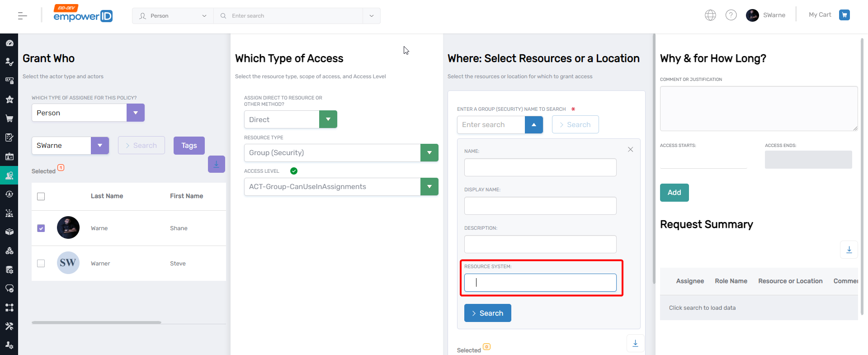Click the Comment or Justification text area
868x355 pixels.
coord(759,109)
